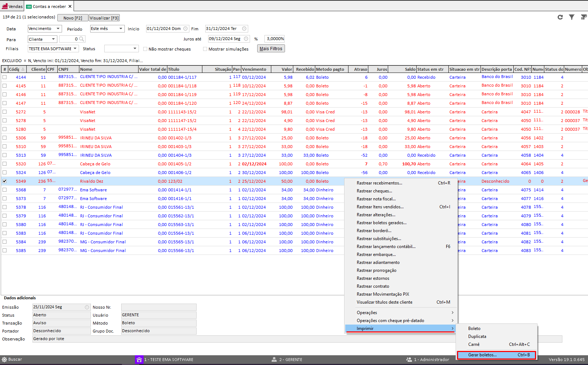Choose Gerar boletos in Imprimir submenu
This screenshot has width=588, height=365.
[496, 355]
